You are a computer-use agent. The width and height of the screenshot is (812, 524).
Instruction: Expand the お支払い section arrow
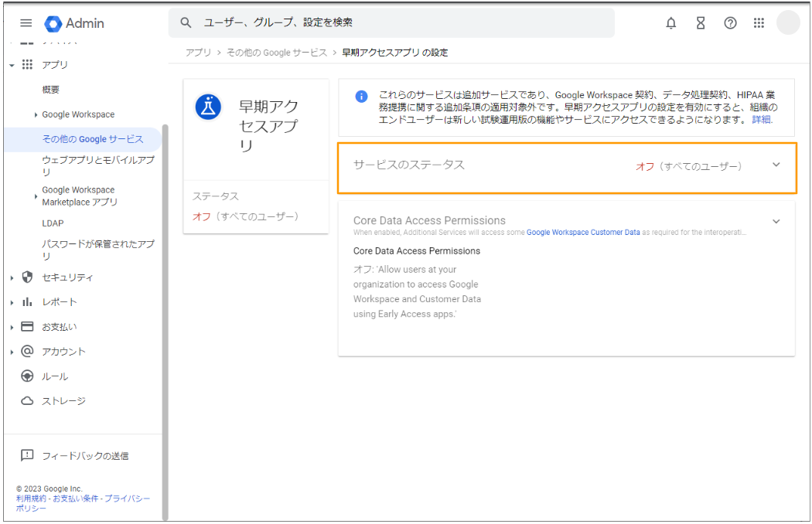12,327
